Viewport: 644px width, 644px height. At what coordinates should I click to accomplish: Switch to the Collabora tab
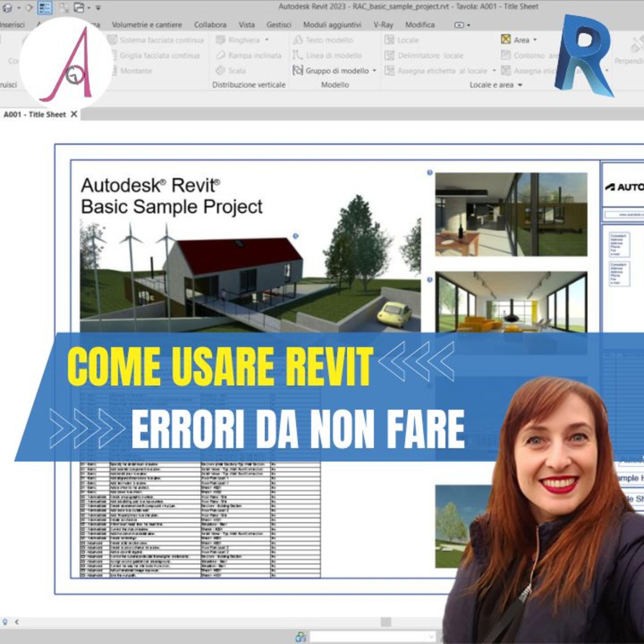[210, 25]
